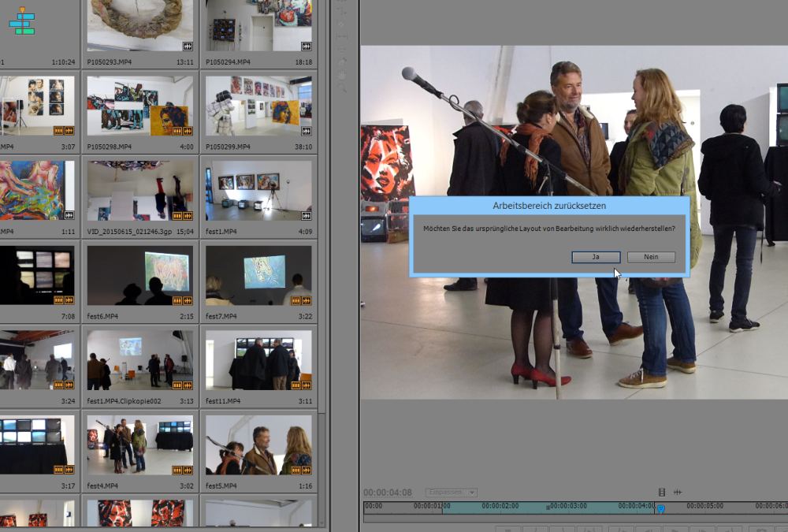Click fest7.MP4 audio usage badge
Viewport: 788px width, 532px height.
(x=306, y=301)
